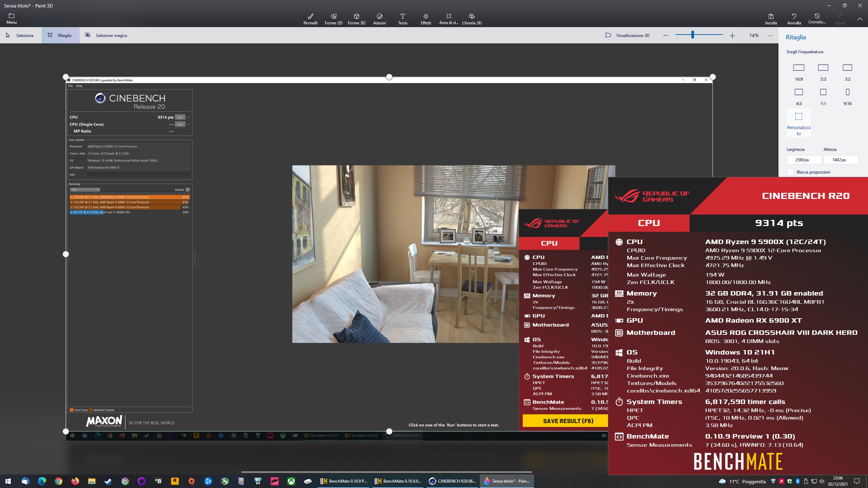Switch to the BenchMate 0.10.9 P... taskbar window
Viewport: 868px width, 488px height.
pos(343,481)
